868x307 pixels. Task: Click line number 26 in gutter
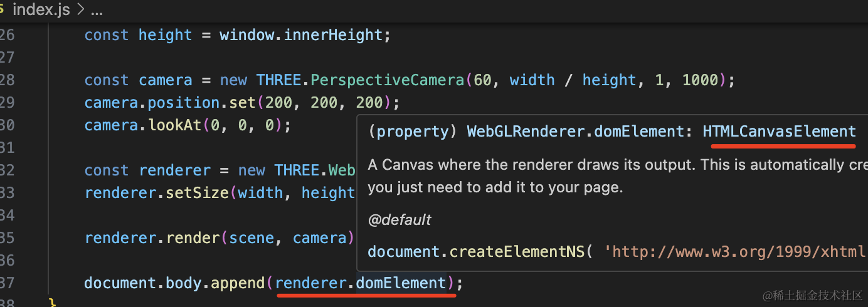tap(7, 35)
